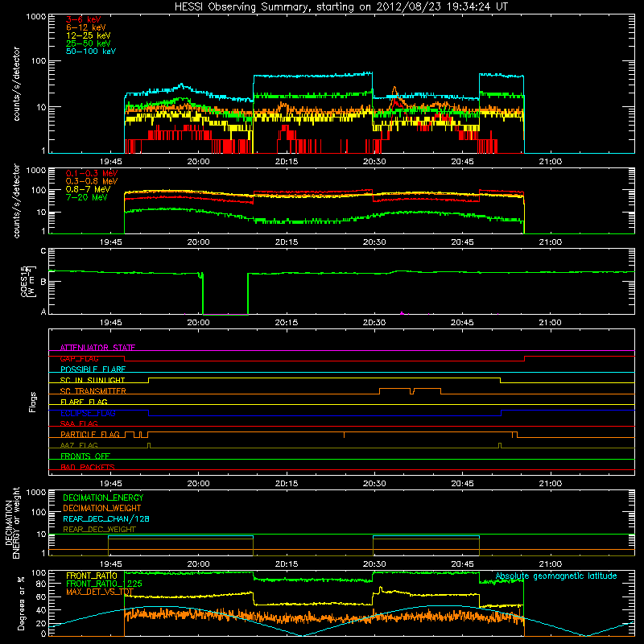644x644 pixels.
Task: Click the MAX_DET_VS_TOT legend label
Action: (x=100, y=592)
